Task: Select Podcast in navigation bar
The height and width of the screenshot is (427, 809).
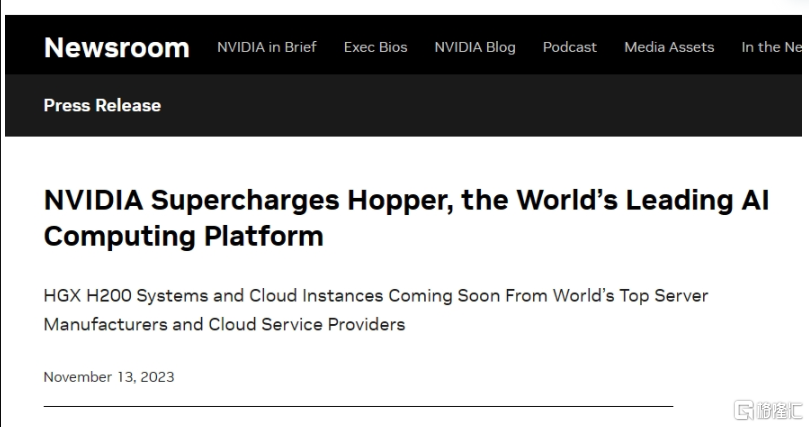Action: [570, 47]
